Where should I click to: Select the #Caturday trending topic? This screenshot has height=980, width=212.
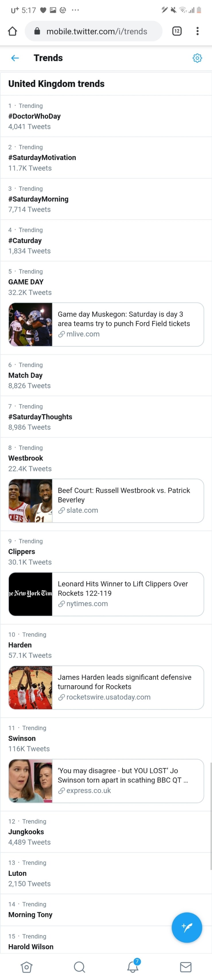[25, 240]
